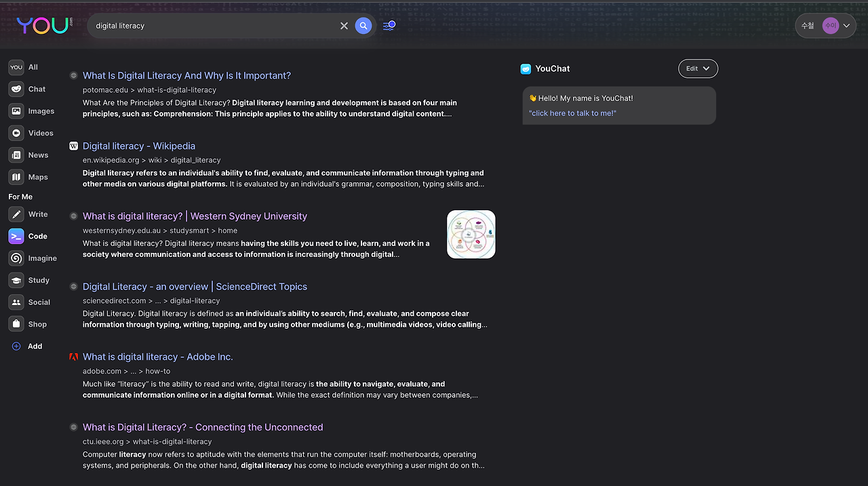This screenshot has width=868, height=486.
Task: Click the YouChat robot icon
Action: click(x=526, y=68)
